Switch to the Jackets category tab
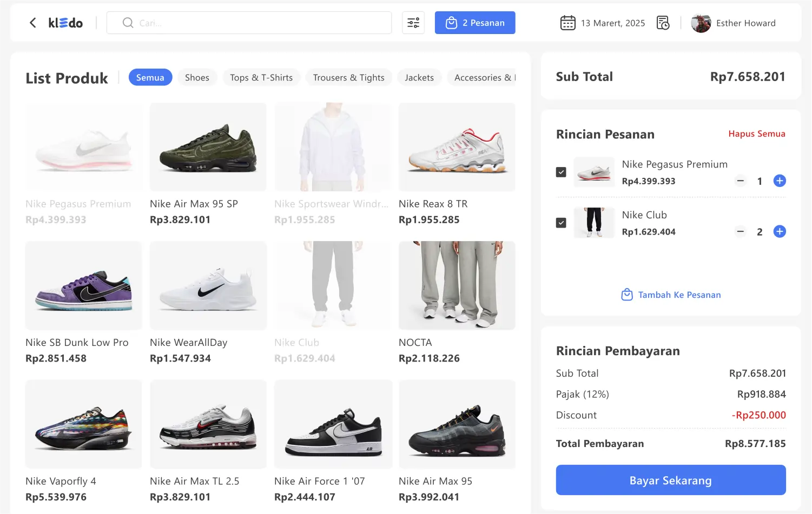This screenshot has height=514, width=812. pyautogui.click(x=419, y=77)
